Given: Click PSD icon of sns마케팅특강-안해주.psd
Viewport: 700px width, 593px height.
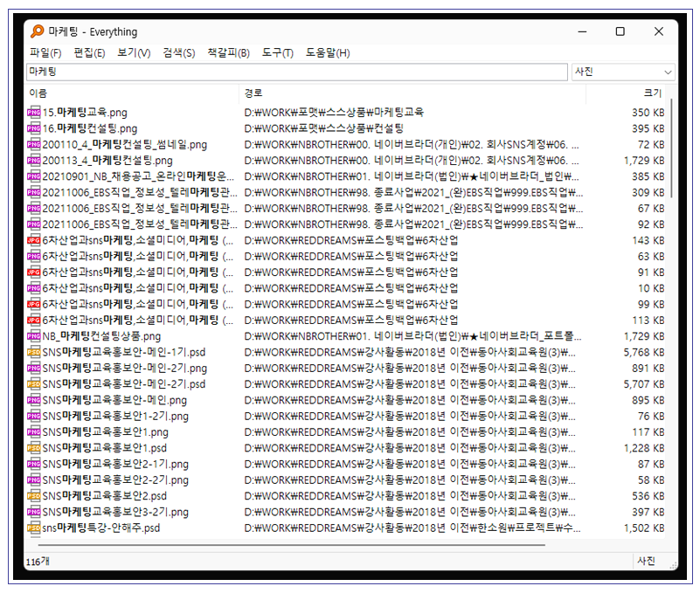Looking at the screenshot, I should 33,527.
